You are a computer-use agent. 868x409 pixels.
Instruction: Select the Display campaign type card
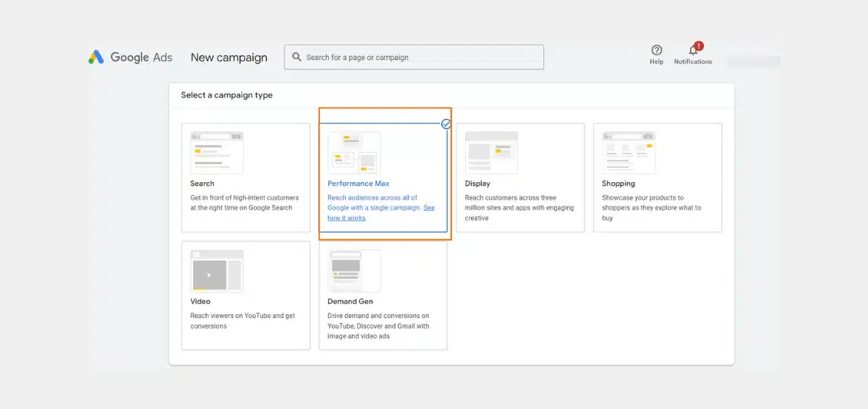520,178
